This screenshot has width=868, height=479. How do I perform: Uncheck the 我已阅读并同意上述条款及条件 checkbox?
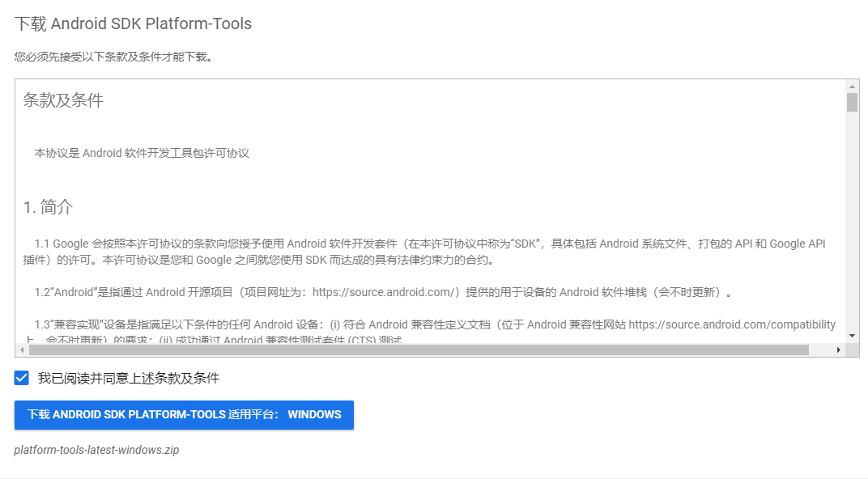(22, 379)
